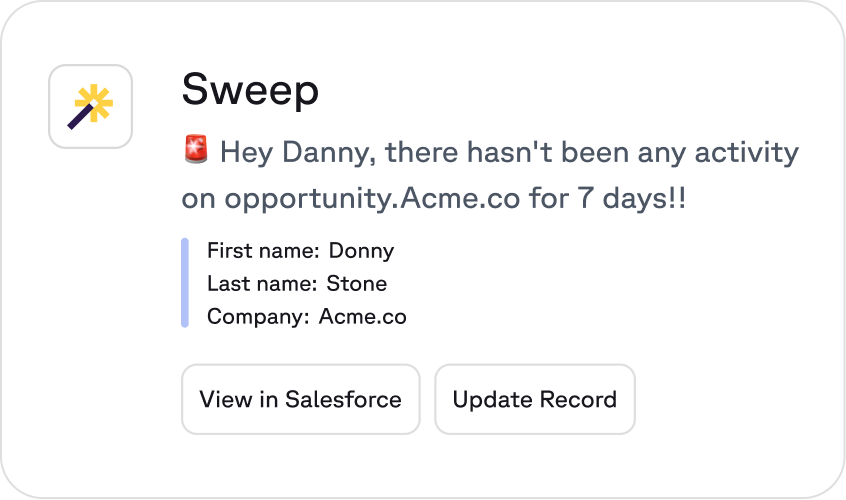Click the "First name:" field label

[x=263, y=251]
